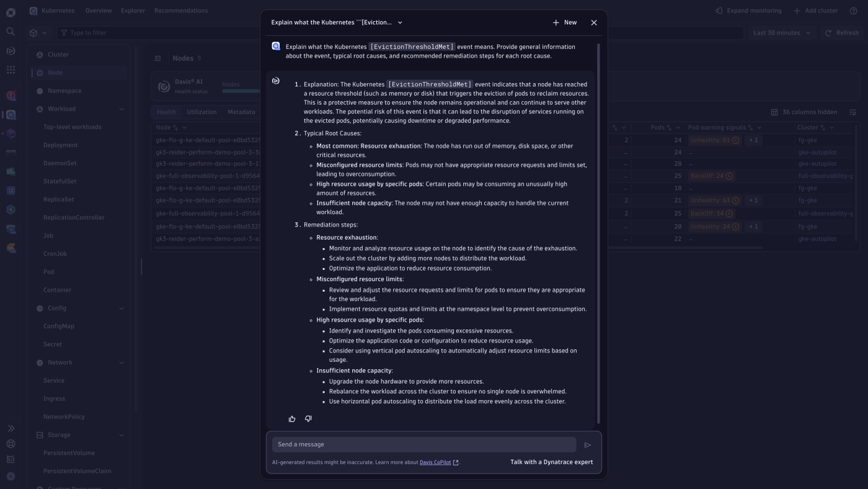
Task: Switch to the Utilization tab
Action: point(201,112)
